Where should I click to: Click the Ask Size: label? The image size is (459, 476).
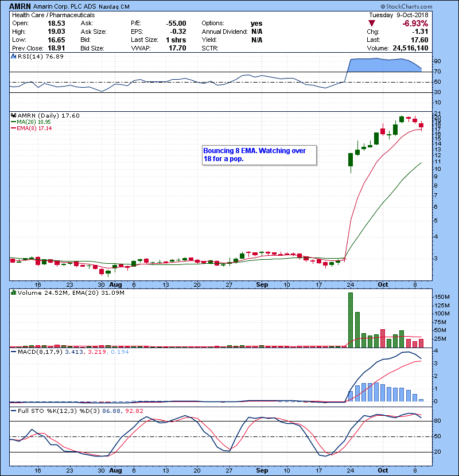click(94, 32)
